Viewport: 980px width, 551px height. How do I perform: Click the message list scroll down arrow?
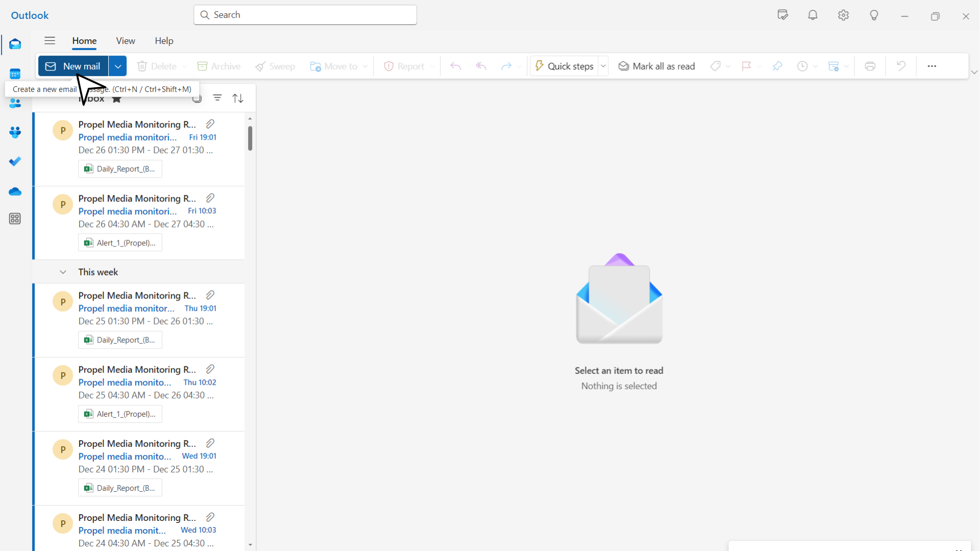coord(250,545)
